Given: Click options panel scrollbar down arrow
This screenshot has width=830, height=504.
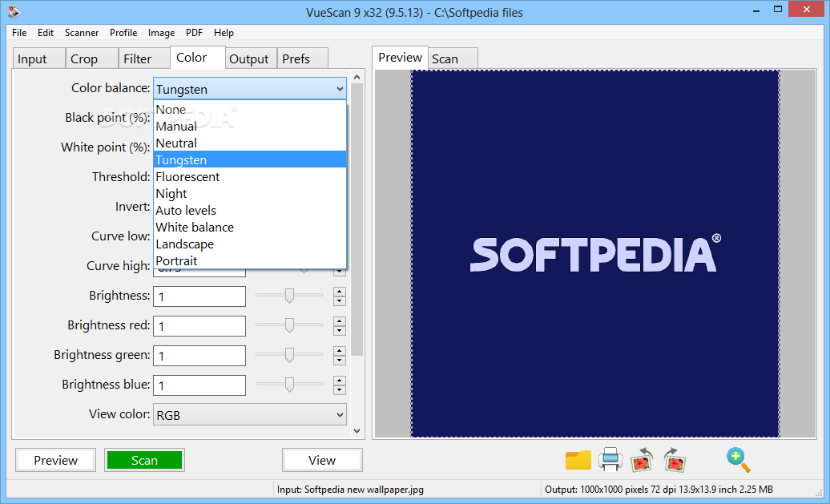Looking at the screenshot, I should point(357,431).
